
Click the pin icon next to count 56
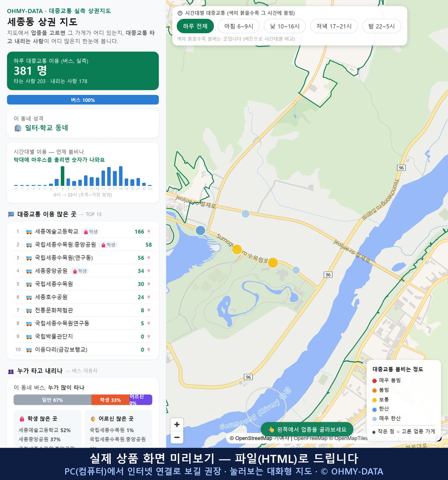(149, 258)
